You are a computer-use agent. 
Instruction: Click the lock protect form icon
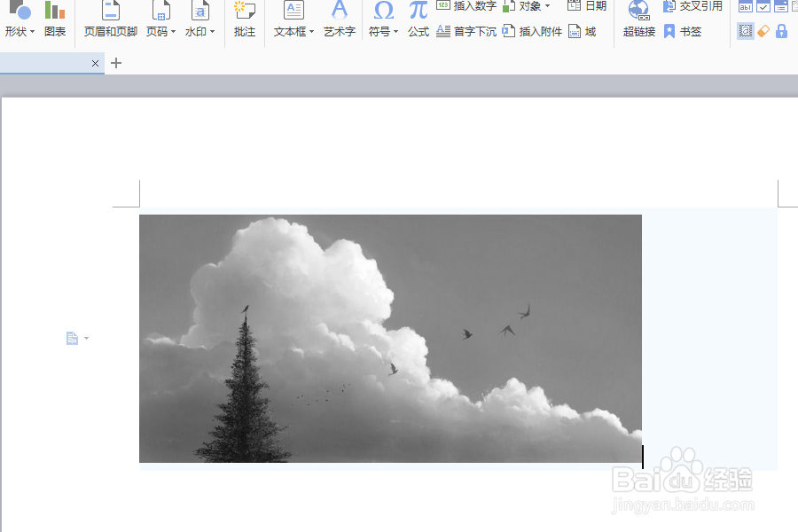[x=782, y=31]
